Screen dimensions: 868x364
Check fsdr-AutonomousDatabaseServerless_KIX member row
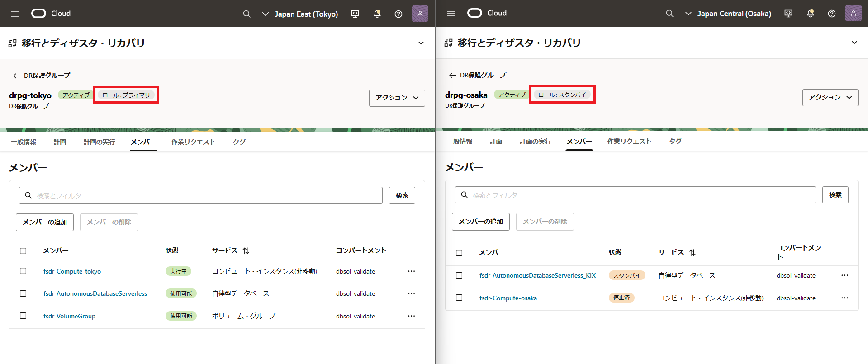459,275
